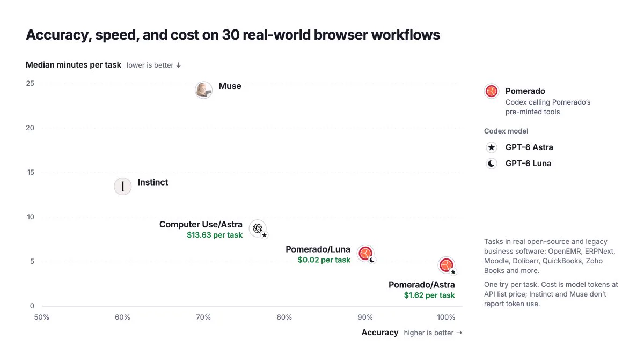This screenshot has width=644, height=362.
Task: Click the 'Codex model' legend heading
Action: coord(506,131)
